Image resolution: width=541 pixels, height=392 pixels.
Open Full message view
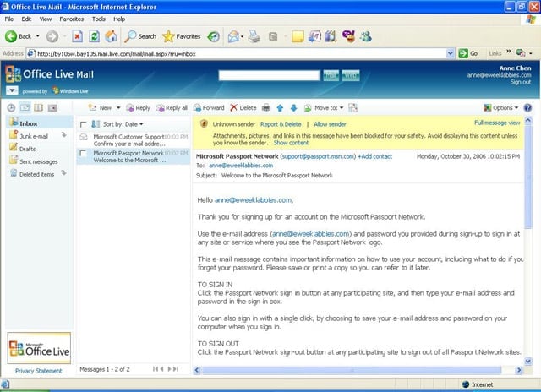click(497, 122)
